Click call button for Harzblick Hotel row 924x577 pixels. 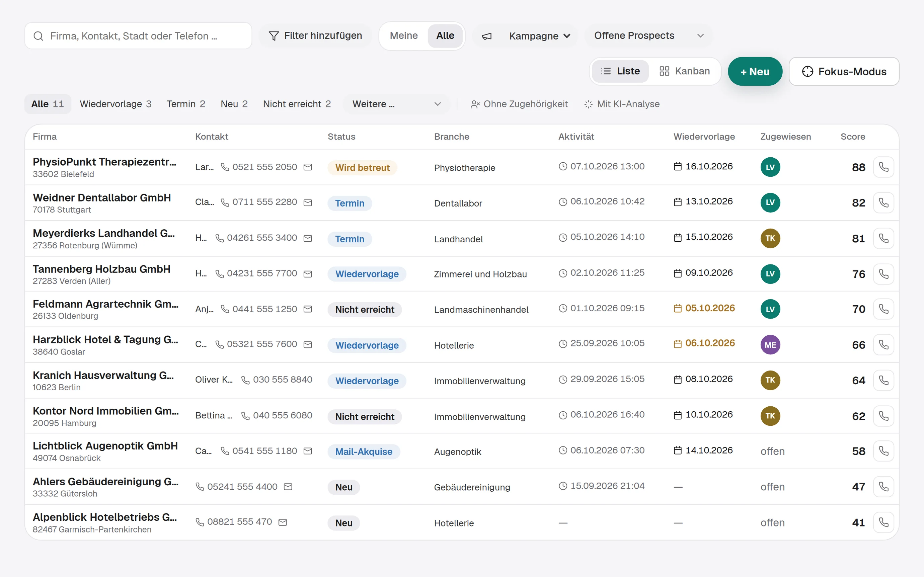tap(883, 345)
